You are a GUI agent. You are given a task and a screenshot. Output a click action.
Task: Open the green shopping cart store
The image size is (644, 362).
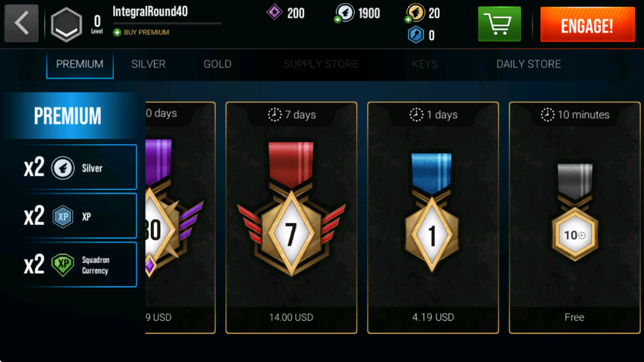point(500,24)
